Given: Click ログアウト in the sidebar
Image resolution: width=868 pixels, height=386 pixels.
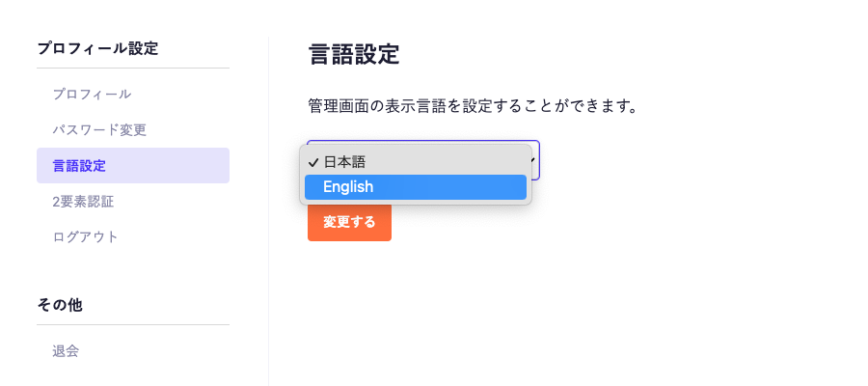Looking at the screenshot, I should pyautogui.click(x=86, y=236).
